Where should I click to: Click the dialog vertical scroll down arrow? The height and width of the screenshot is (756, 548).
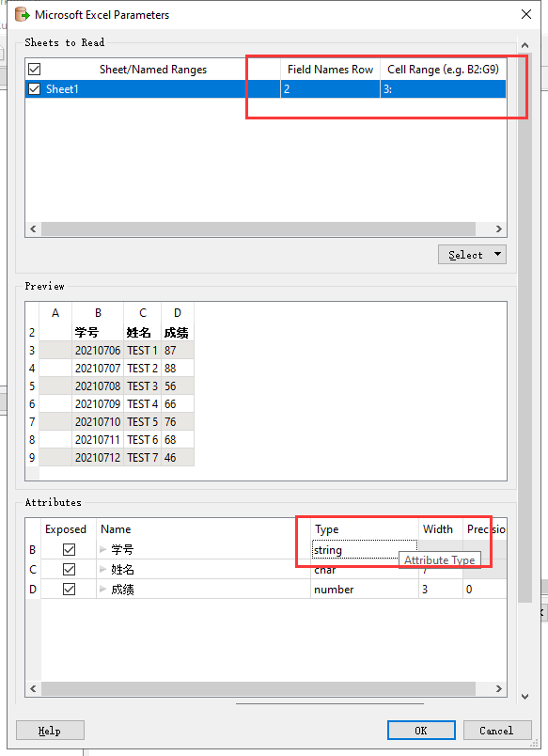pyautogui.click(x=525, y=696)
